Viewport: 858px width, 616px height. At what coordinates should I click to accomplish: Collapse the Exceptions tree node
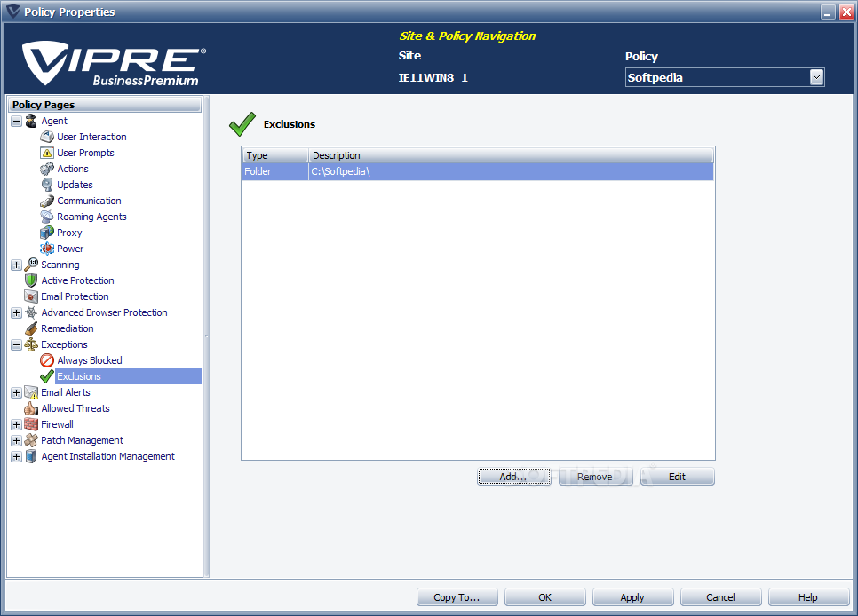pos(16,344)
